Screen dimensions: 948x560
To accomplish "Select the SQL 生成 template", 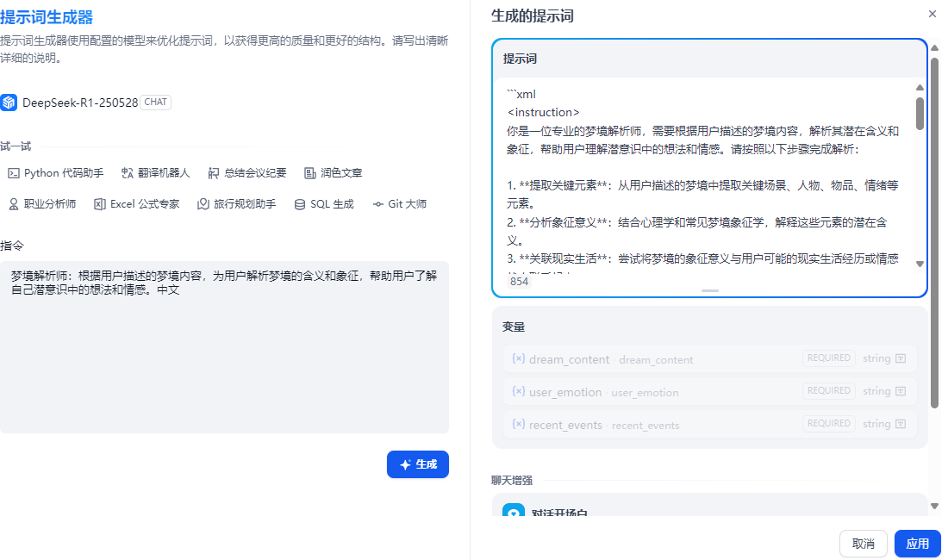I will coord(324,204).
